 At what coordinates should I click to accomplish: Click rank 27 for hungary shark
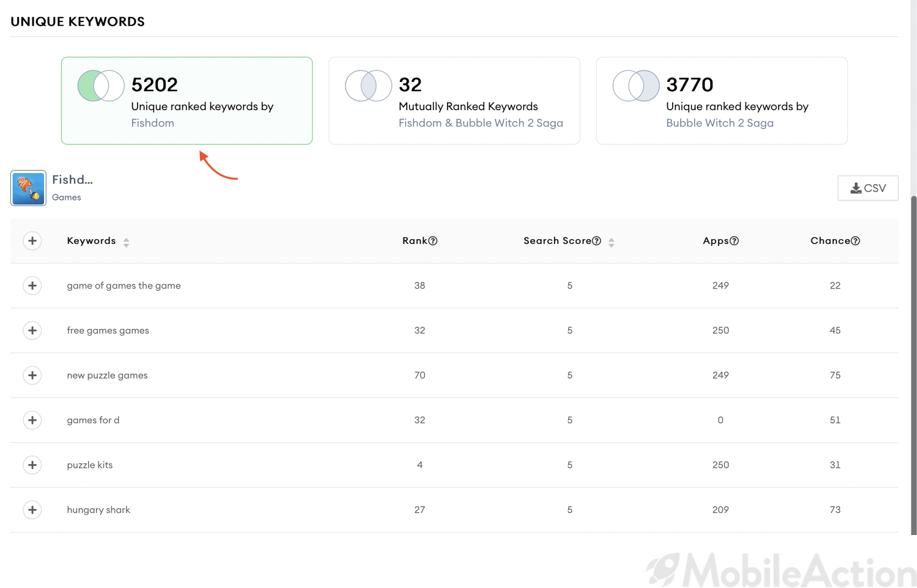point(420,510)
